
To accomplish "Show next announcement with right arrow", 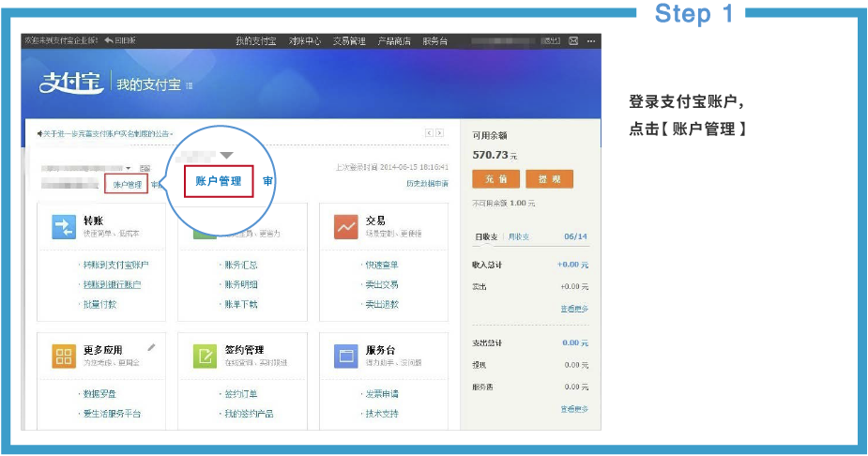I will (439, 133).
